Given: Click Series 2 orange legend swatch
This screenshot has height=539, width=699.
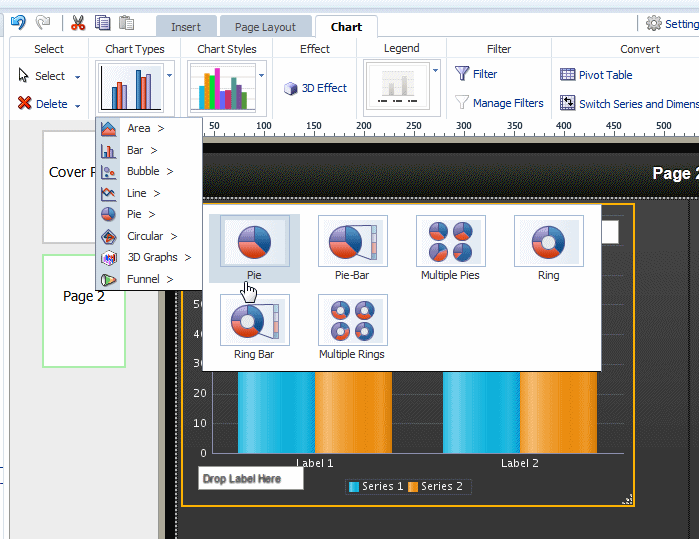Looking at the screenshot, I should coord(413,486).
